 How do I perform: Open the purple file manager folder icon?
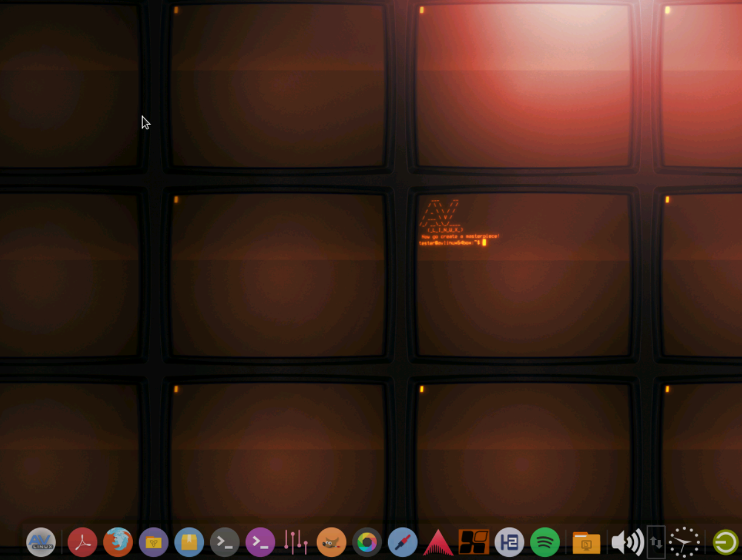154,542
